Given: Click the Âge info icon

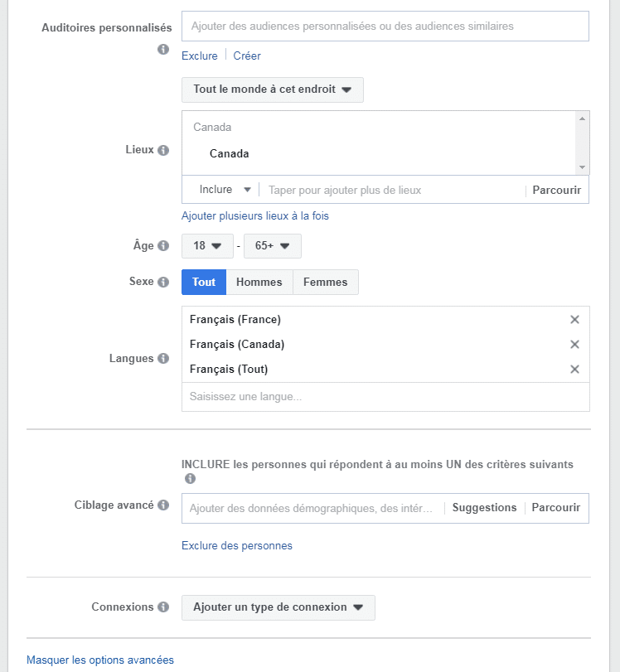Looking at the screenshot, I should click(x=163, y=245).
